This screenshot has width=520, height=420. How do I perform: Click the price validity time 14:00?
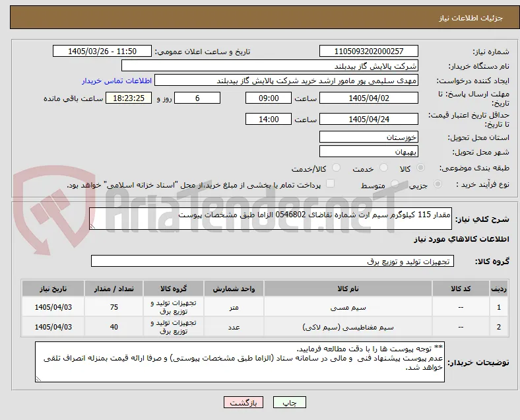(x=269, y=119)
